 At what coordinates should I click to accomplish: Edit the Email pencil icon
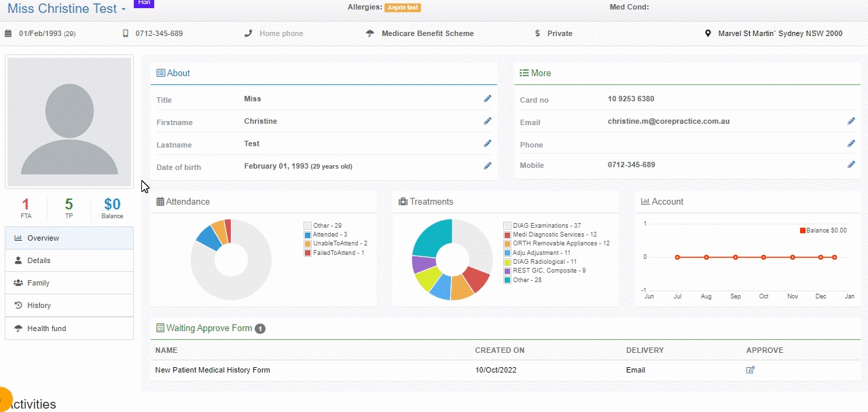click(x=851, y=122)
